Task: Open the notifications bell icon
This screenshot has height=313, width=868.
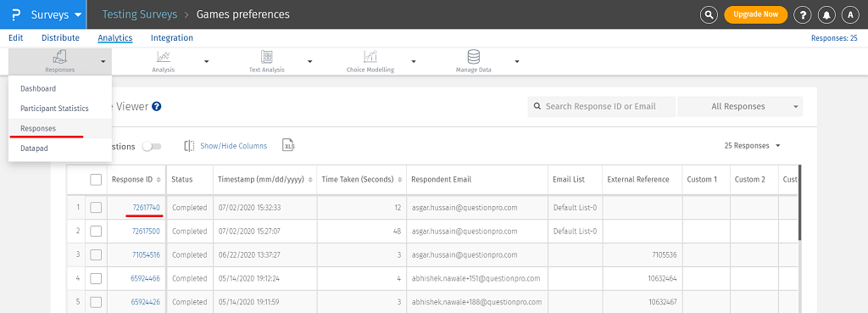Action: click(x=826, y=15)
